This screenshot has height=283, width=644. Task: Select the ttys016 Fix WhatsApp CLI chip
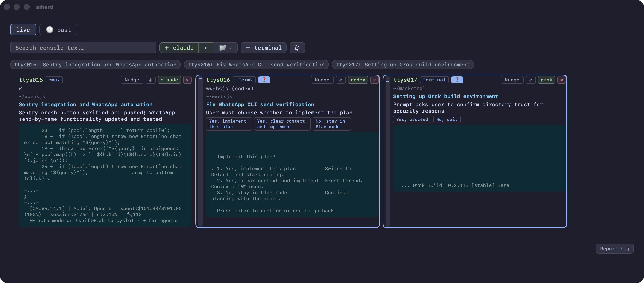click(256, 65)
